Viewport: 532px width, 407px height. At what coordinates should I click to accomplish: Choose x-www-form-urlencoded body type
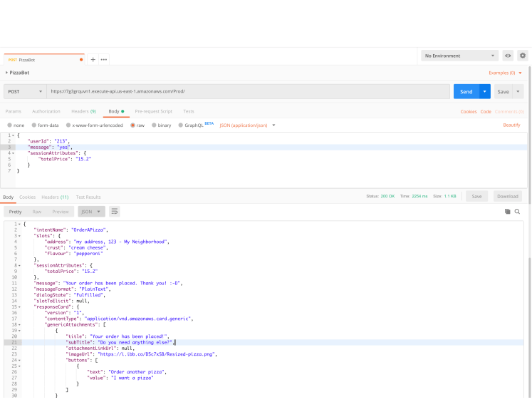(x=95, y=125)
